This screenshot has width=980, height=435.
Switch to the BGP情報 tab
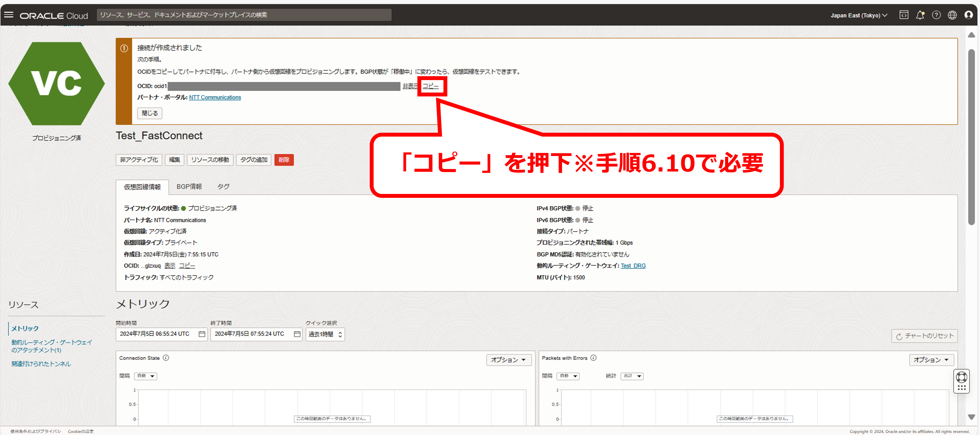click(x=189, y=187)
